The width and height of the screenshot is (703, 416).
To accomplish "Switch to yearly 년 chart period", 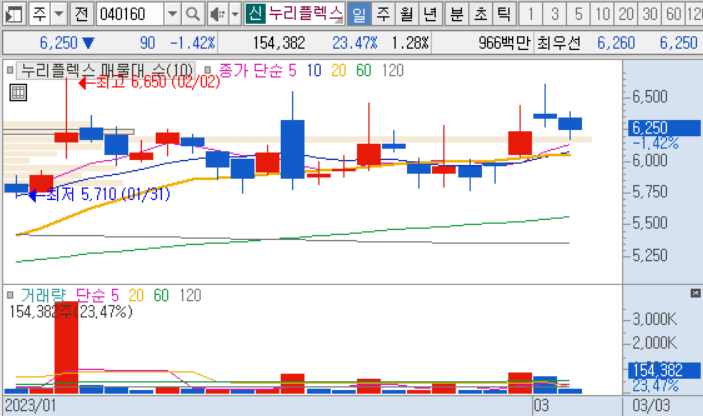I will [x=430, y=14].
